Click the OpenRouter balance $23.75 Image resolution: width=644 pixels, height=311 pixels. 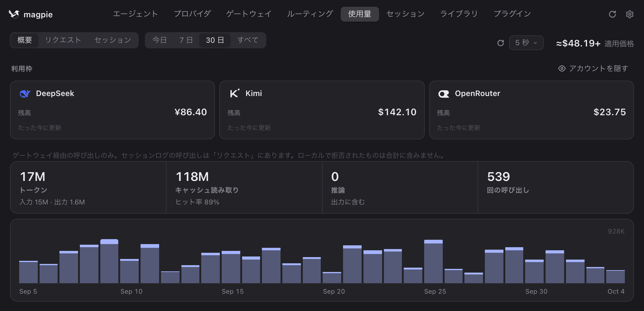tap(610, 112)
